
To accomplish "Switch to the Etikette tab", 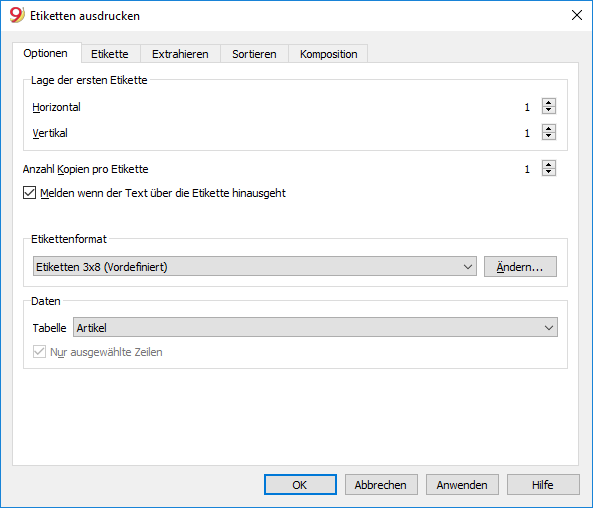I will [110, 54].
